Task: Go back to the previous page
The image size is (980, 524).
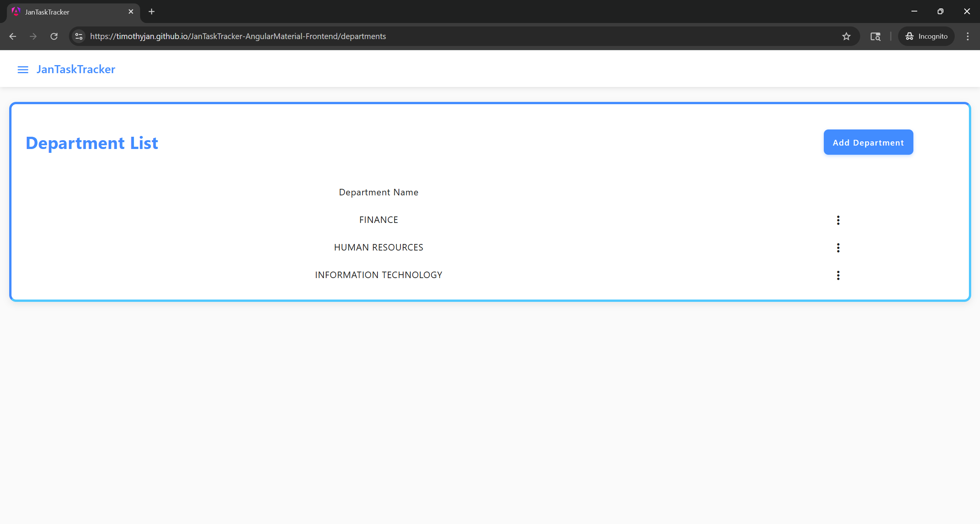Action: 13,36
